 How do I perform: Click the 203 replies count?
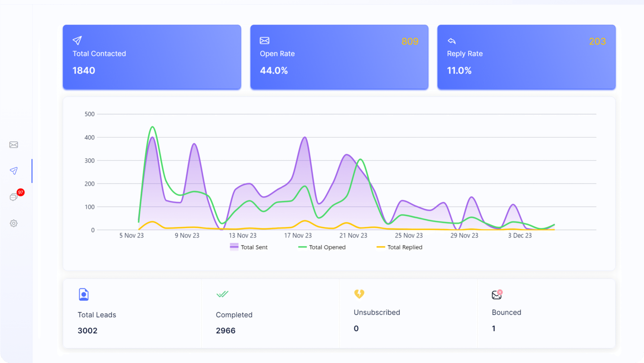click(x=597, y=41)
